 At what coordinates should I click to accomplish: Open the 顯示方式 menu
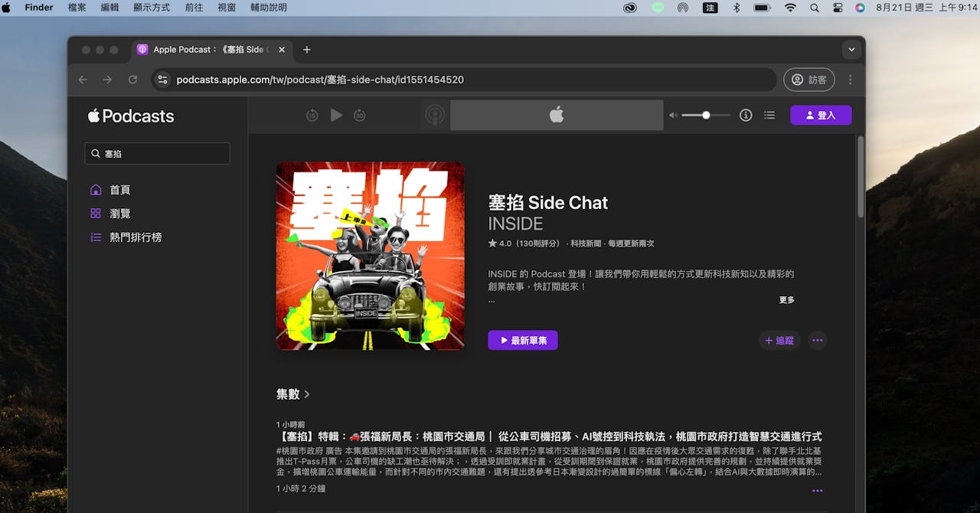[x=152, y=8]
